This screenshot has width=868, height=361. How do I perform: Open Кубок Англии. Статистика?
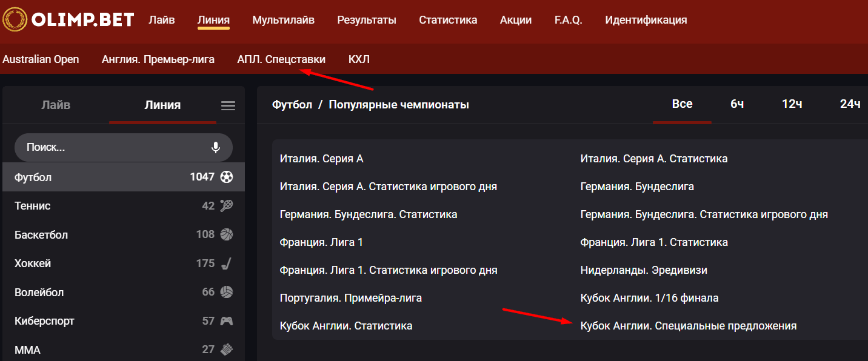346,326
